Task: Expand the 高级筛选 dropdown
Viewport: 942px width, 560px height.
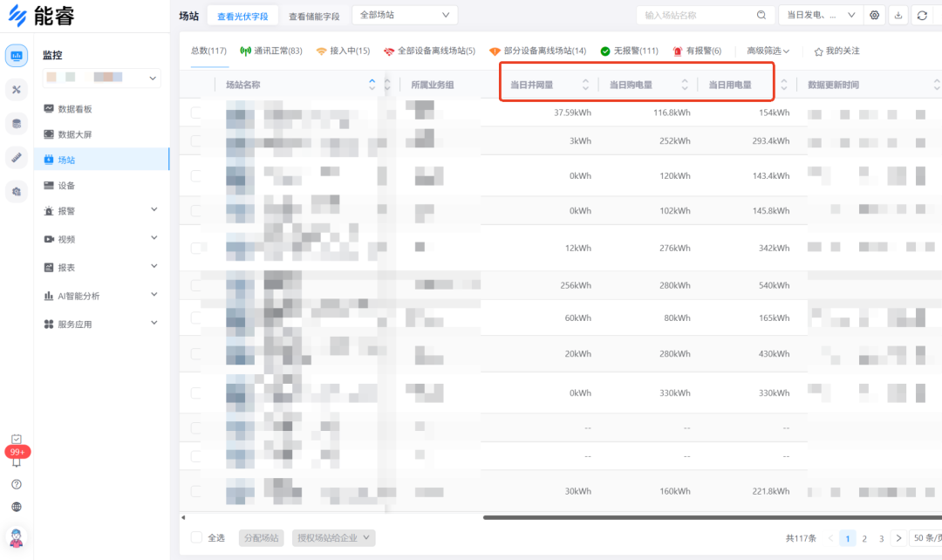Action: pyautogui.click(x=768, y=51)
